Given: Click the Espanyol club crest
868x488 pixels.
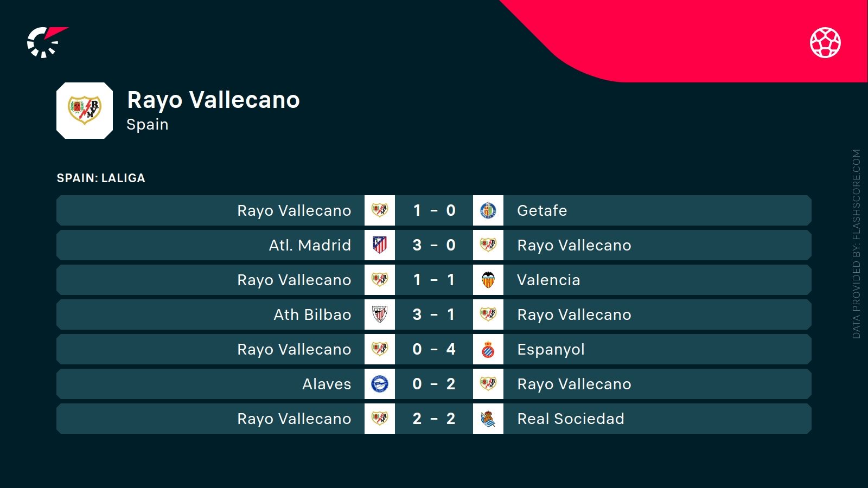Looking at the screenshot, I should pyautogui.click(x=488, y=349).
